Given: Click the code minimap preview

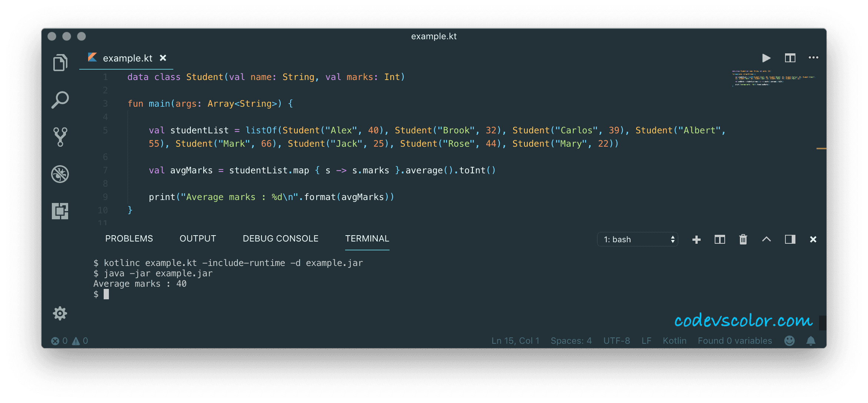Looking at the screenshot, I should (x=773, y=78).
